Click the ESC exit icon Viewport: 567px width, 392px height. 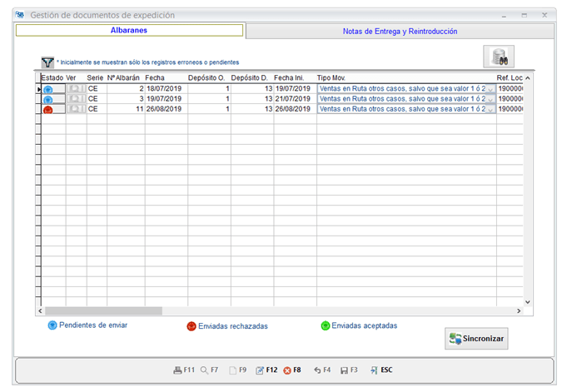pos(375,370)
